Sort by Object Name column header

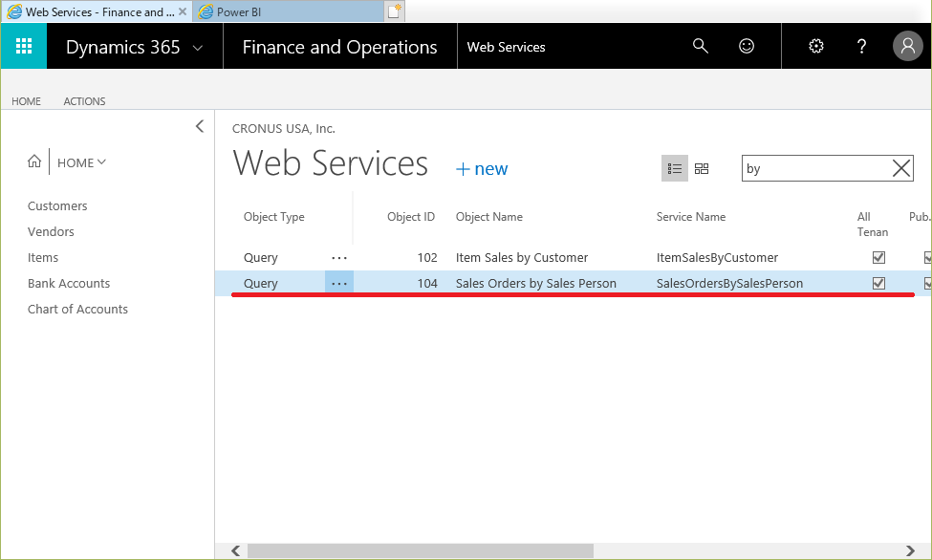[489, 217]
